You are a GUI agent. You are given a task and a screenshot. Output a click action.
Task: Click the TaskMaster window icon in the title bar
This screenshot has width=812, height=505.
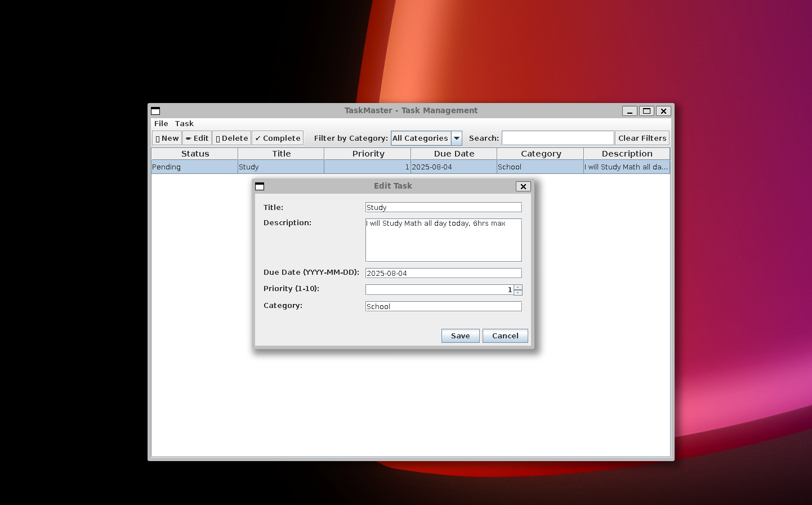[155, 110]
